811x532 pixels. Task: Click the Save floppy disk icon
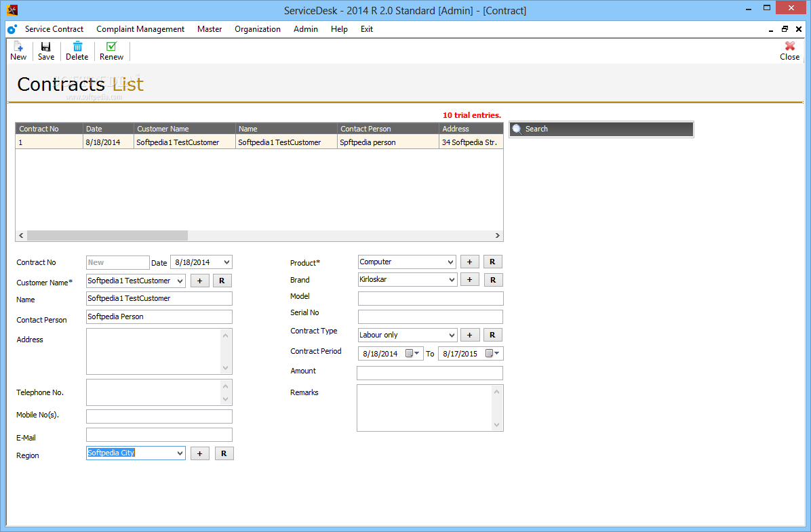click(45, 47)
